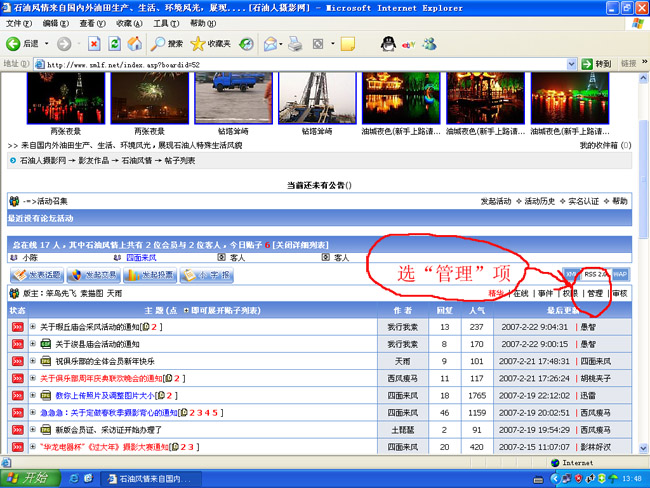Expand the topic 急急急:关于定做春秋季摄影背心 plus box

tap(32, 412)
